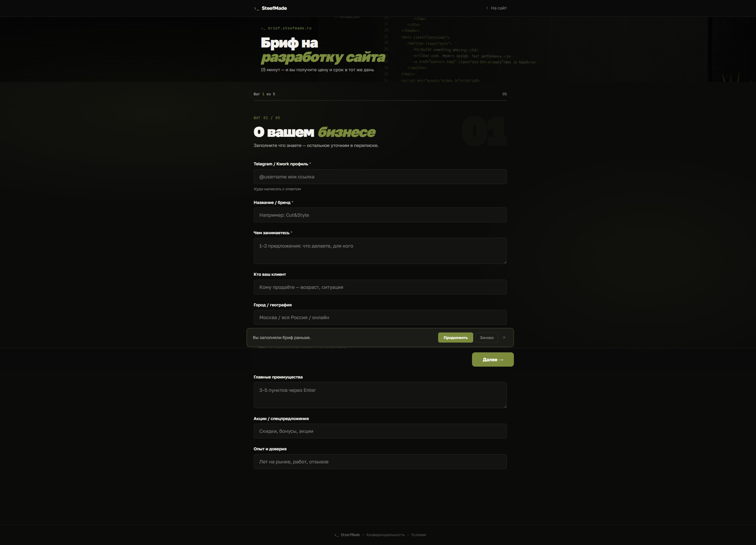Dismiss the saved brief notification
Screen dimensions: 756x545
click(x=504, y=338)
